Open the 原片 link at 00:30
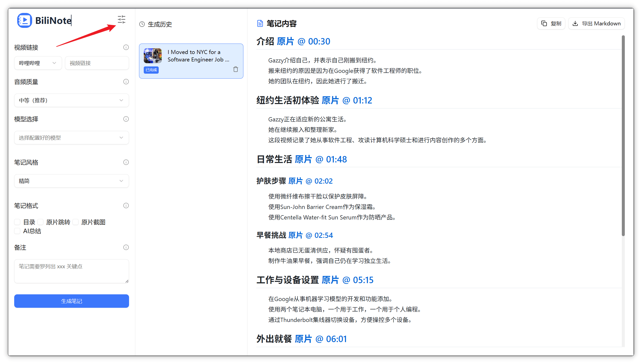The image size is (642, 364). (285, 41)
